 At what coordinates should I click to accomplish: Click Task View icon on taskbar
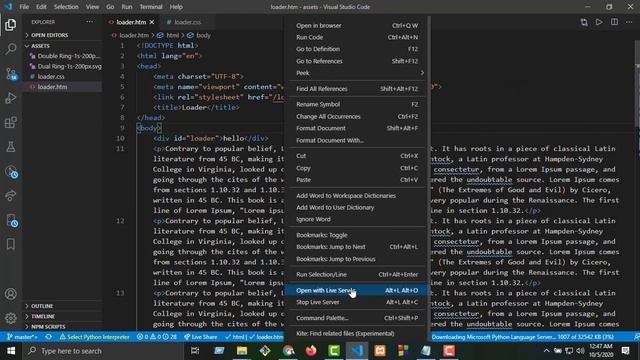[x=195, y=351]
